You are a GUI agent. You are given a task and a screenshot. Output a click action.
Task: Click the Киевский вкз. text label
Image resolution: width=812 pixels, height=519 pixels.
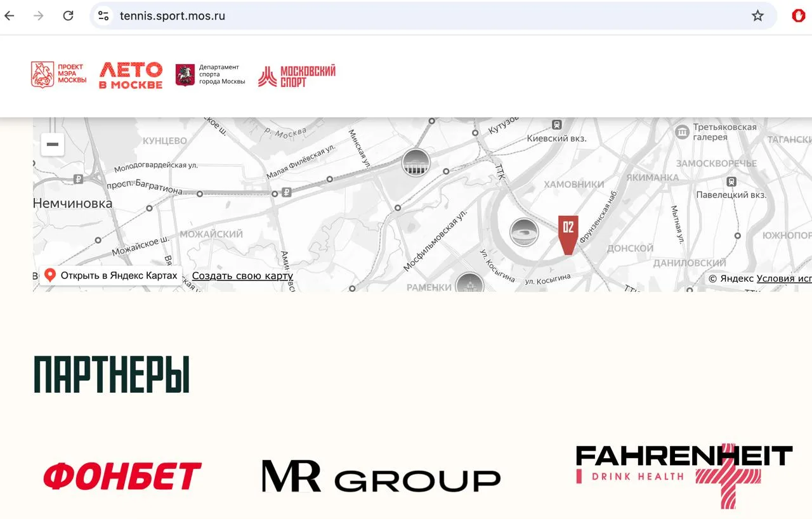point(557,138)
